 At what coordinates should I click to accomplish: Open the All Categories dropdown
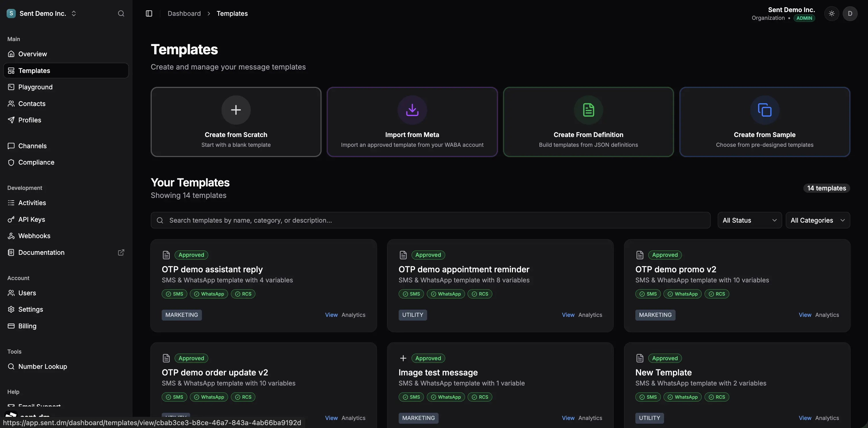pyautogui.click(x=818, y=220)
